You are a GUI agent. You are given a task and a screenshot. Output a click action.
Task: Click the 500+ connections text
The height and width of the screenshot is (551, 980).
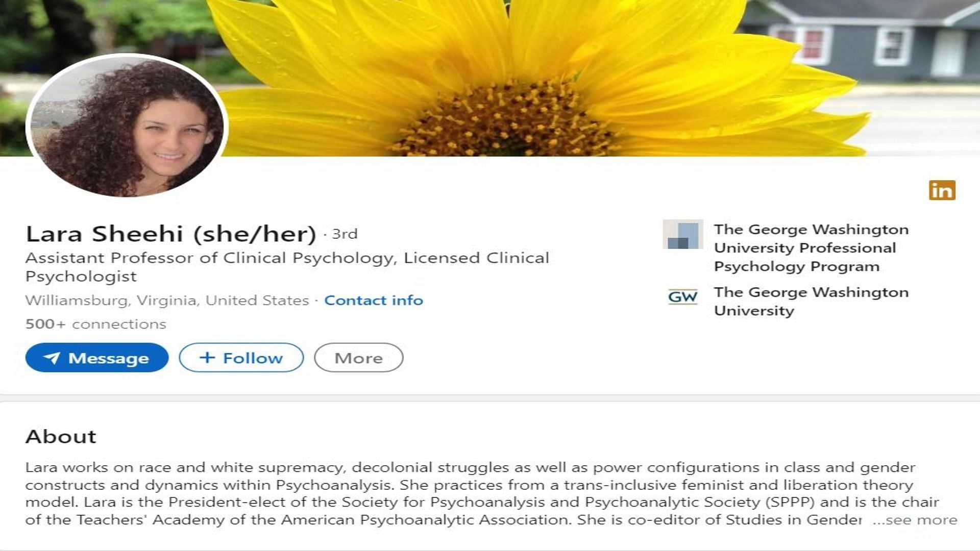[96, 324]
